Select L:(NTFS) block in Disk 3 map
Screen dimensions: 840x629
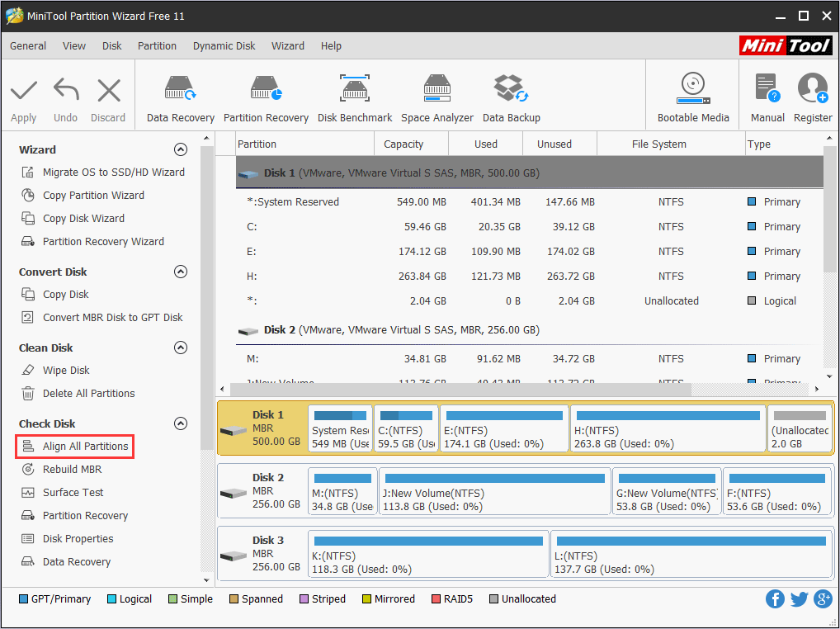pos(691,554)
